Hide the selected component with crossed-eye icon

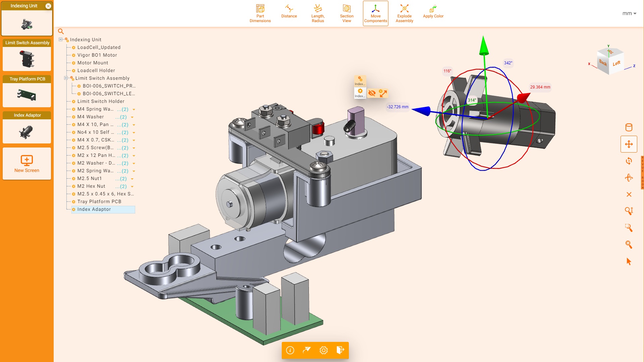372,93
